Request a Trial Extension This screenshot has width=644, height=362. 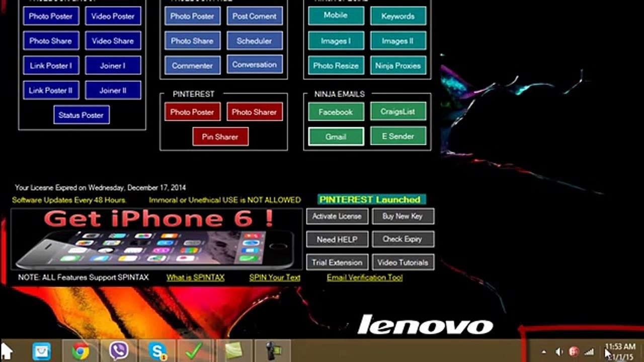coord(337,262)
